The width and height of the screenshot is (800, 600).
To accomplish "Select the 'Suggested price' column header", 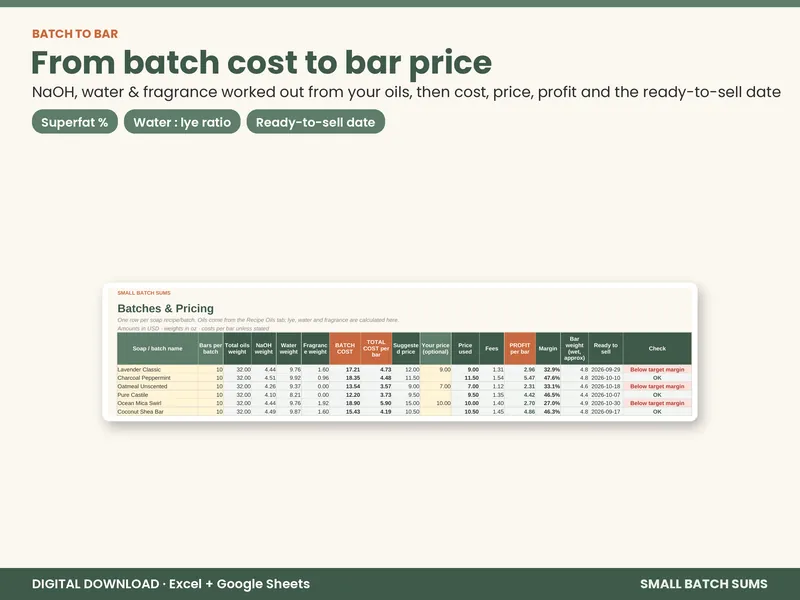I will point(406,348).
